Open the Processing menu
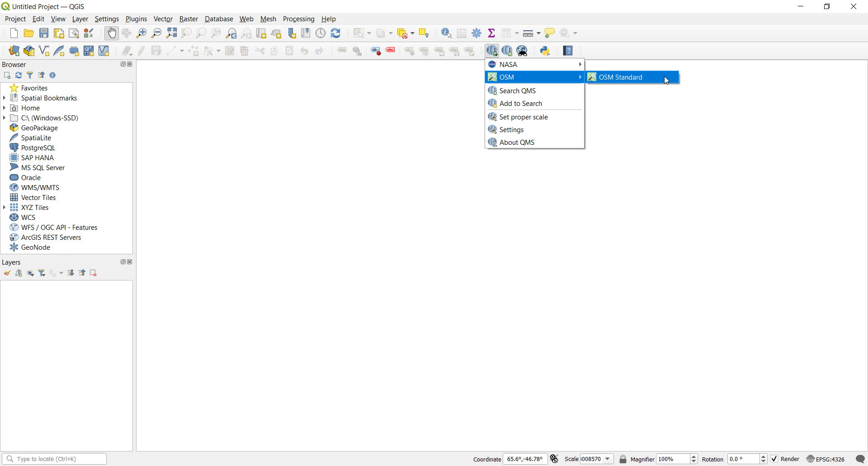Screen dimensions: 868x466 299,19
